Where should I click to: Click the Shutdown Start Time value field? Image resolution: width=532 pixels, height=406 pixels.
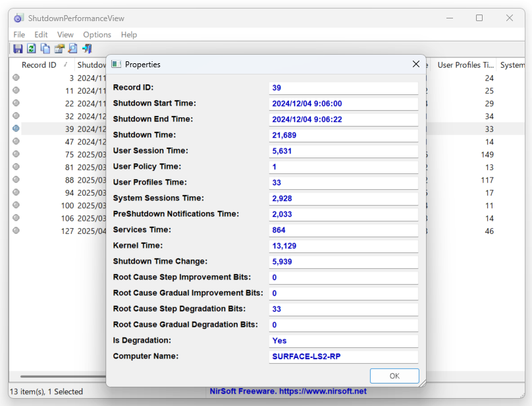coord(343,103)
